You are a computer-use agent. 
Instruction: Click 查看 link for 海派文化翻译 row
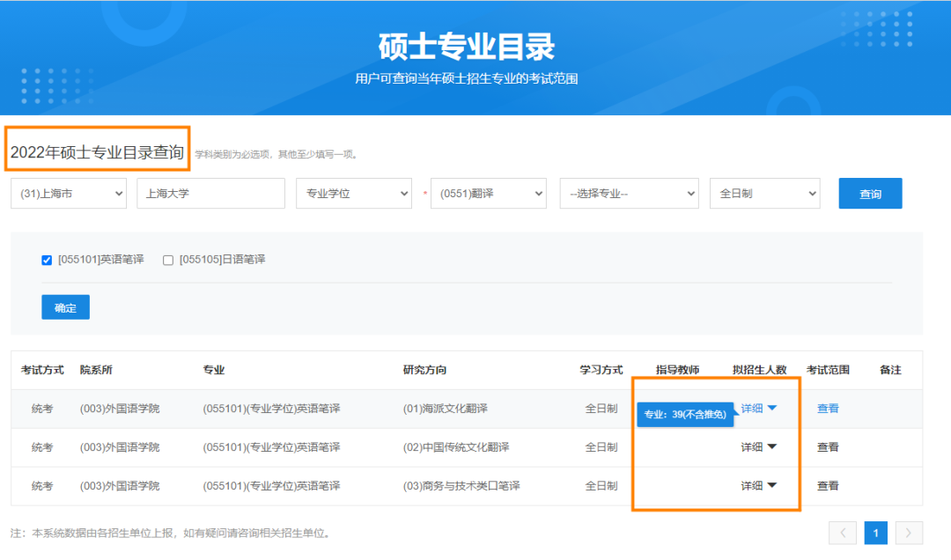click(828, 409)
